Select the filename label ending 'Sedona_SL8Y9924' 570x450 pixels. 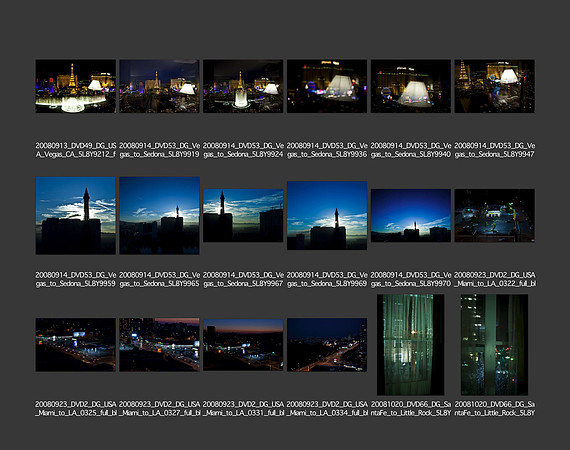243,150
